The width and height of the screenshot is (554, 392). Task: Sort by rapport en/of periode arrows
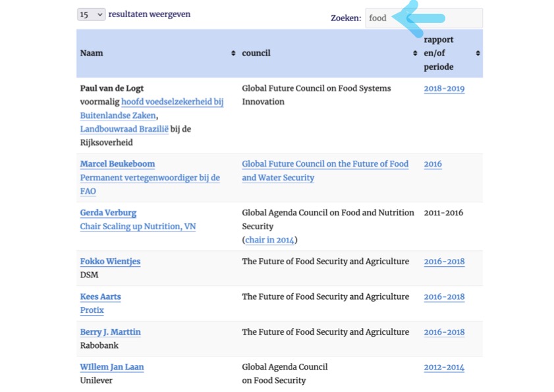[x=478, y=53]
